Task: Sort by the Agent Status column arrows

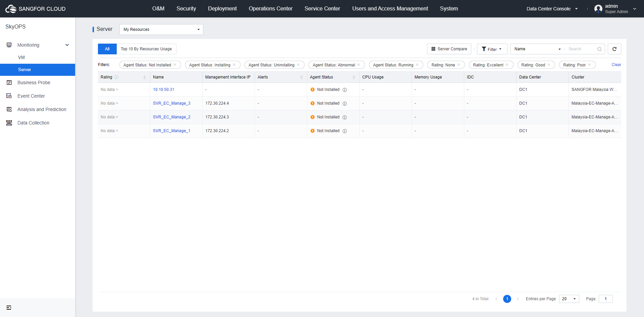Action: 354,77
